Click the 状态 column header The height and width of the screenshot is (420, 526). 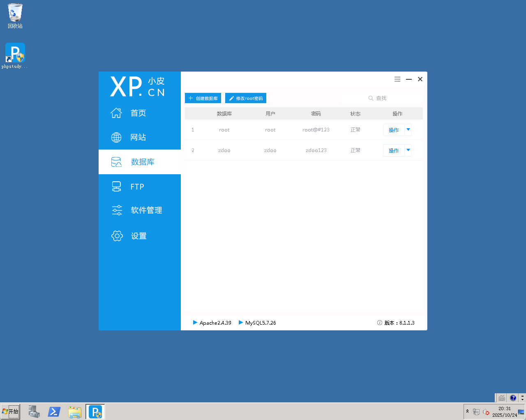pyautogui.click(x=355, y=114)
